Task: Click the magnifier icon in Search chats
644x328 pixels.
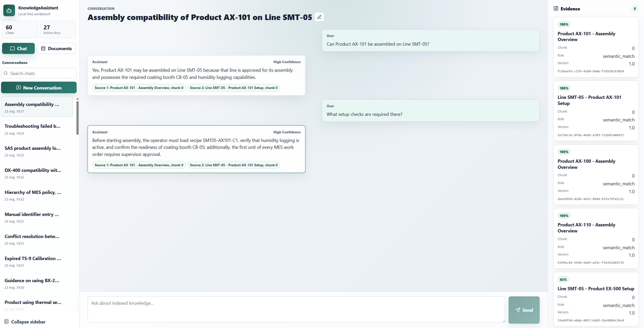Action: click(x=6, y=73)
